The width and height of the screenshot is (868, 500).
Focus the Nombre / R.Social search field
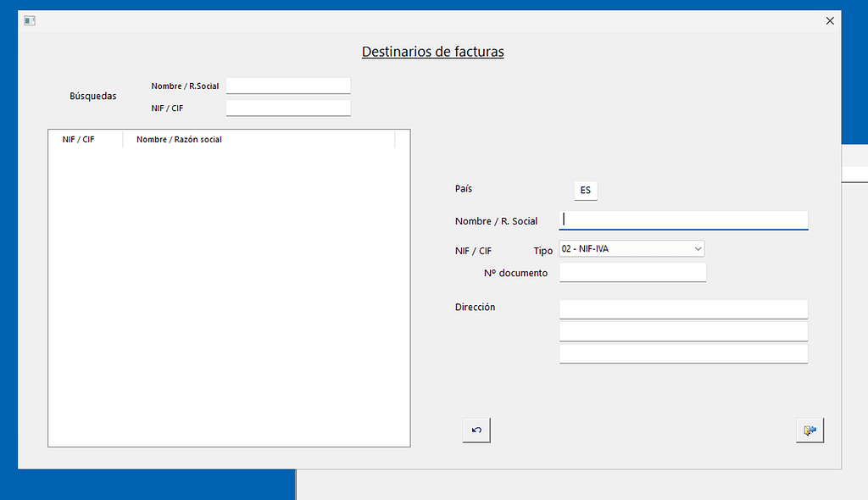click(x=288, y=86)
